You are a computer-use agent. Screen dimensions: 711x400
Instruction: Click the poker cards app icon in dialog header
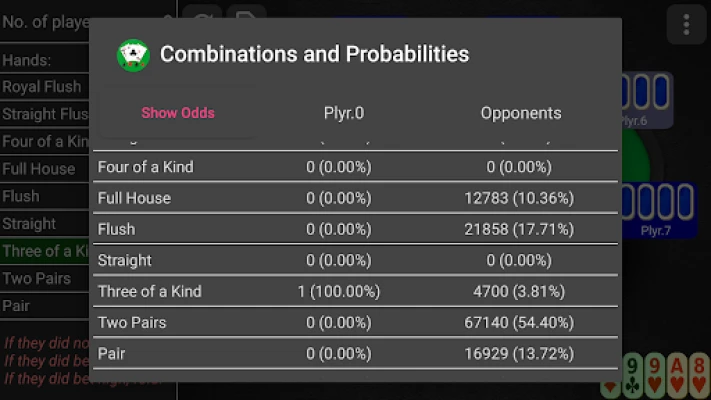(133, 54)
